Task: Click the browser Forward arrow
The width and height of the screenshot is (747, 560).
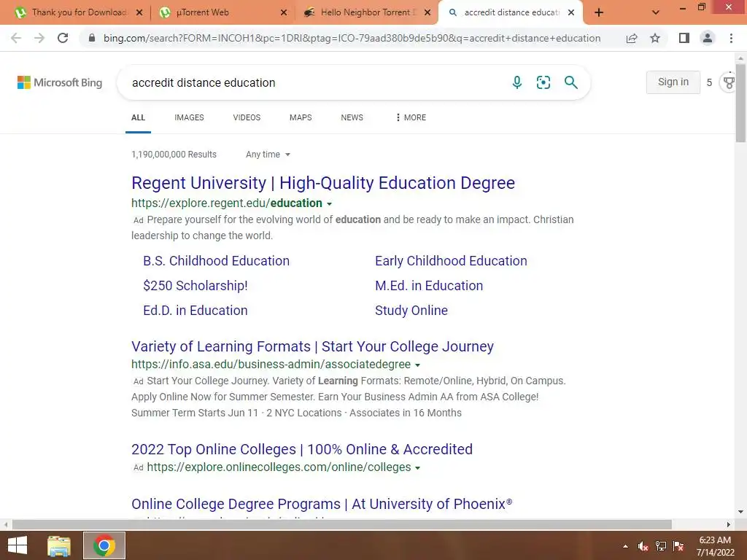Action: pos(39,38)
